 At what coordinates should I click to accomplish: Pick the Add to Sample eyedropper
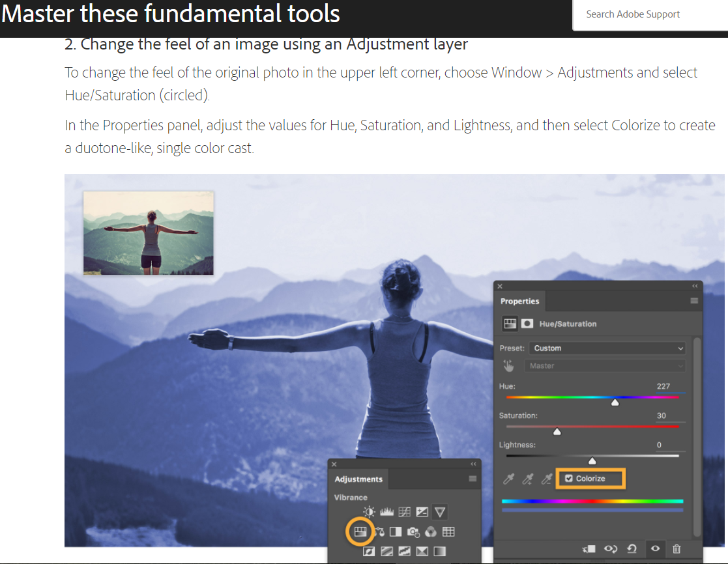click(528, 479)
